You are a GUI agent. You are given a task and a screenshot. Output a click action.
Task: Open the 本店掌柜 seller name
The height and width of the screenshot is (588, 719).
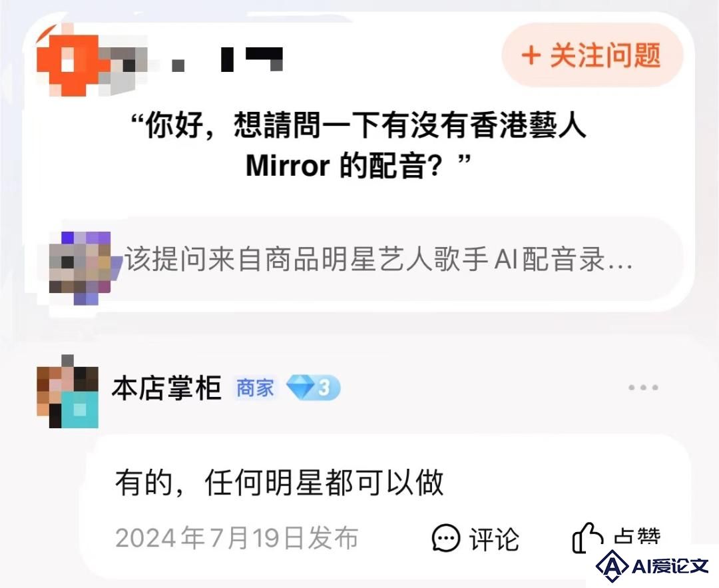click(167, 388)
